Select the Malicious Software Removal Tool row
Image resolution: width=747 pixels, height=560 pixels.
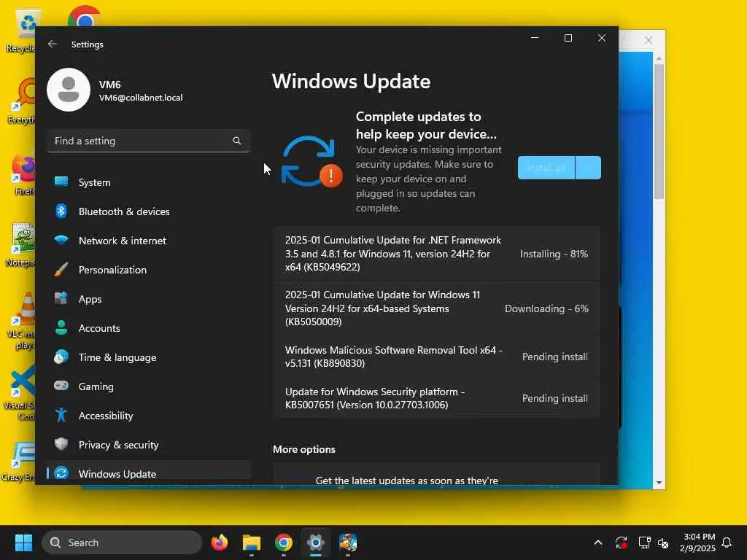coord(436,356)
